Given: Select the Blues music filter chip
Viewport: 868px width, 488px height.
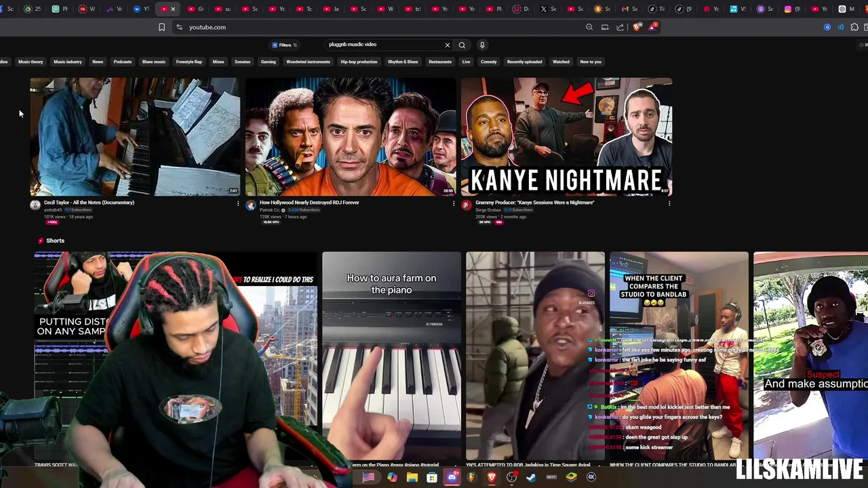Looking at the screenshot, I should [x=154, y=62].
